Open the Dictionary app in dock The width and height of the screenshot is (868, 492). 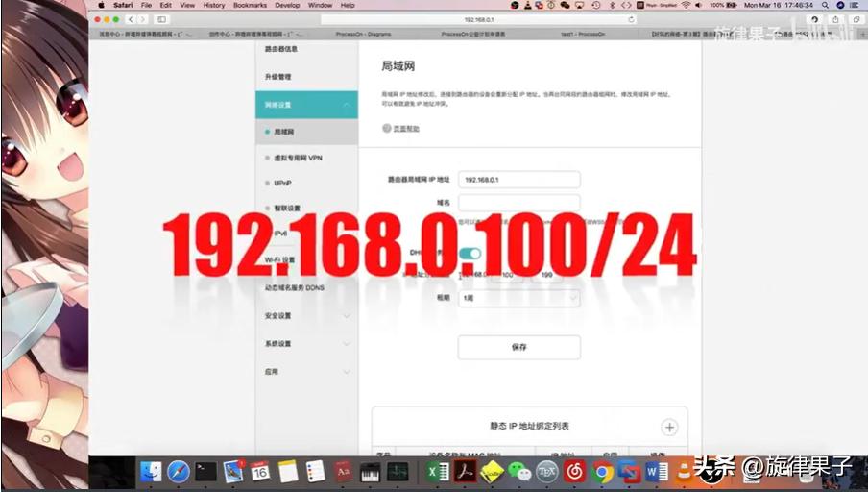click(x=343, y=472)
